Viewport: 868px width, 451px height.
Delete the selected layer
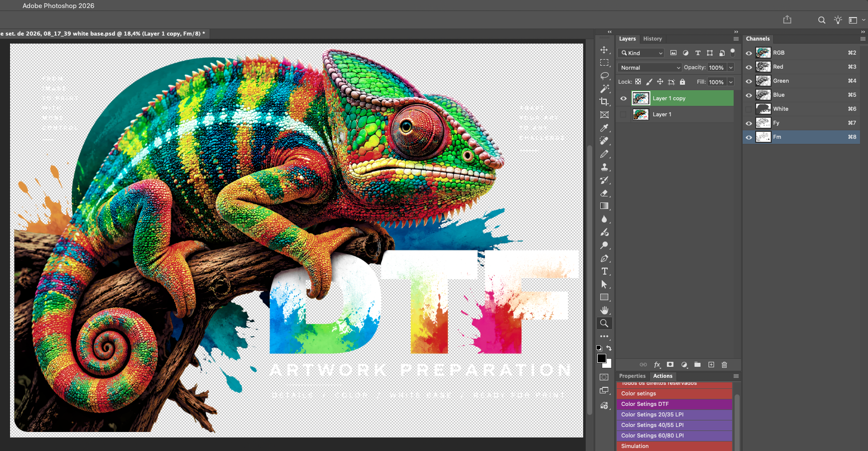tap(724, 365)
